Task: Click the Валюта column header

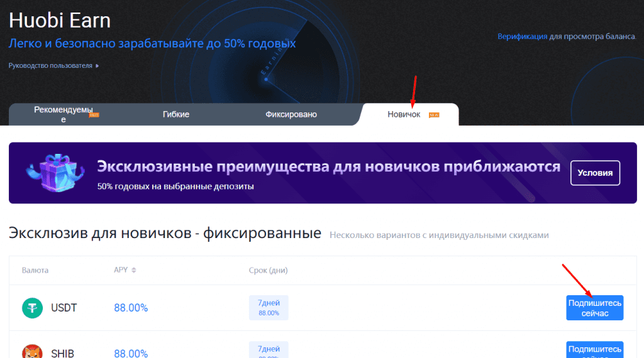Action: point(35,270)
